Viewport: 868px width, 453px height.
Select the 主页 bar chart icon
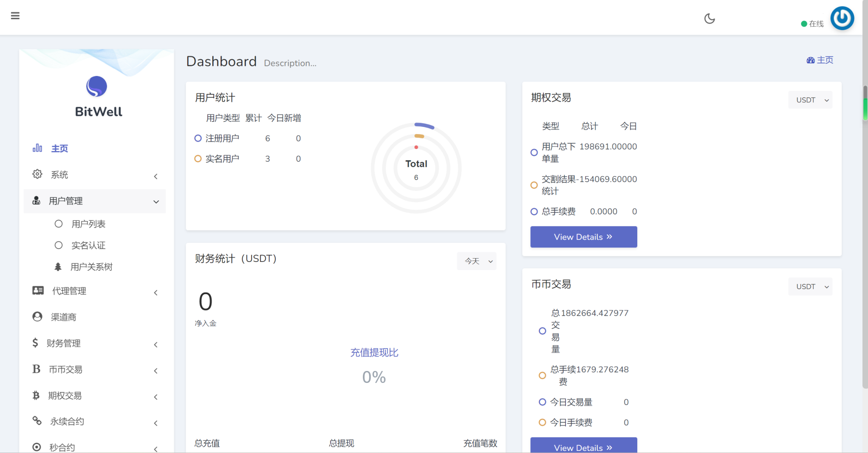tap(37, 148)
